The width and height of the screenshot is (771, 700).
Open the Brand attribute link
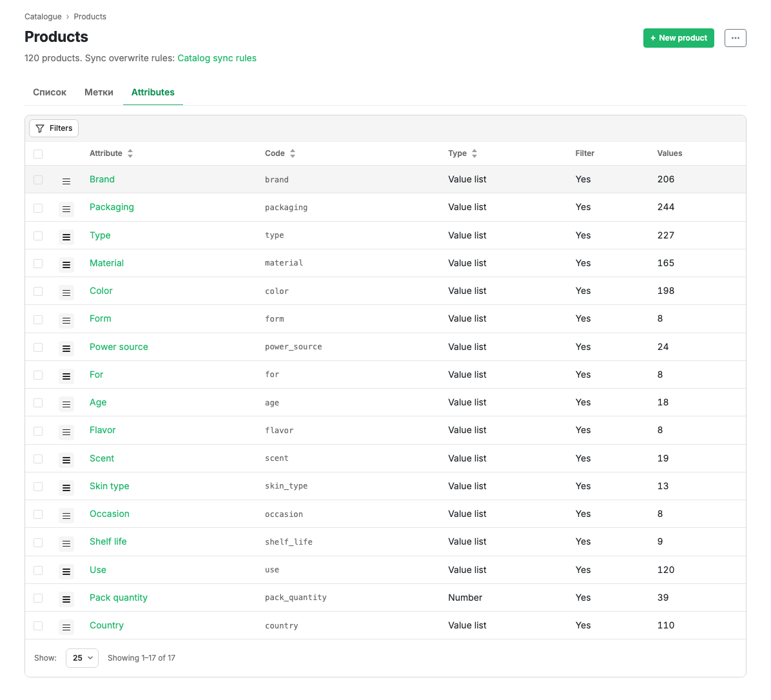102,179
